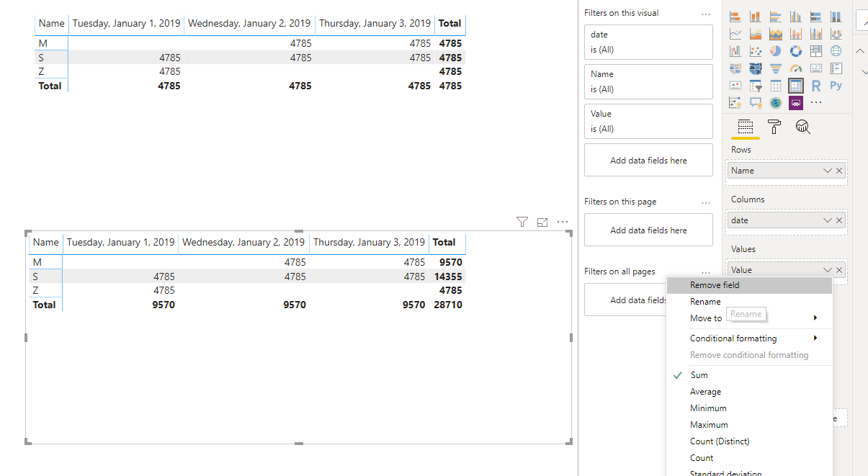Screen dimensions: 868x476
Task: Select Maximum aggregation
Action: pos(749,425)
